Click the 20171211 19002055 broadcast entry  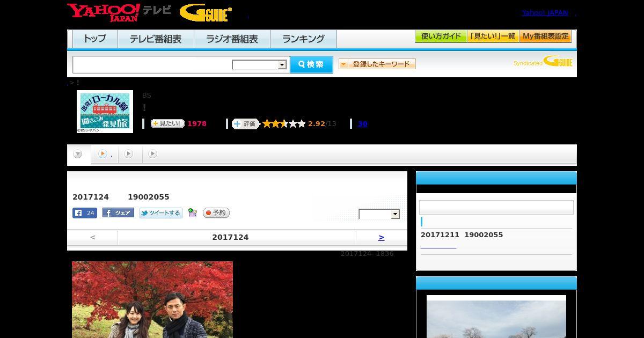[x=462, y=235]
